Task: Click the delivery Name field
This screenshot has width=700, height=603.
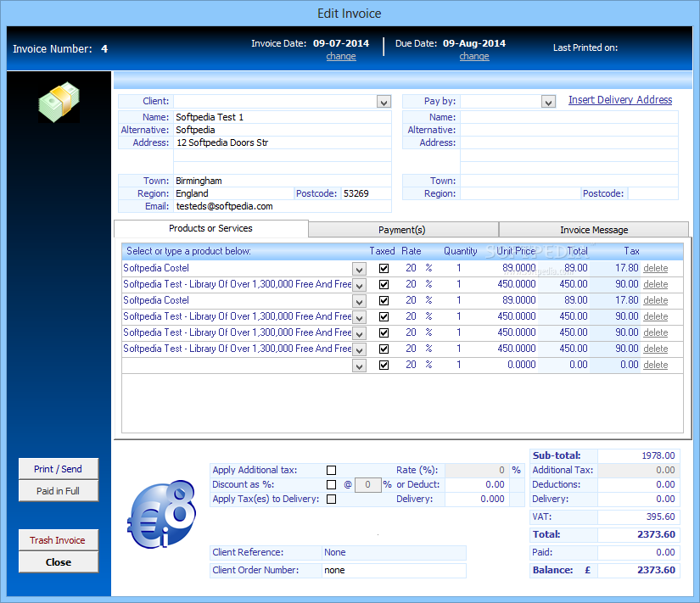Action: tap(569, 117)
